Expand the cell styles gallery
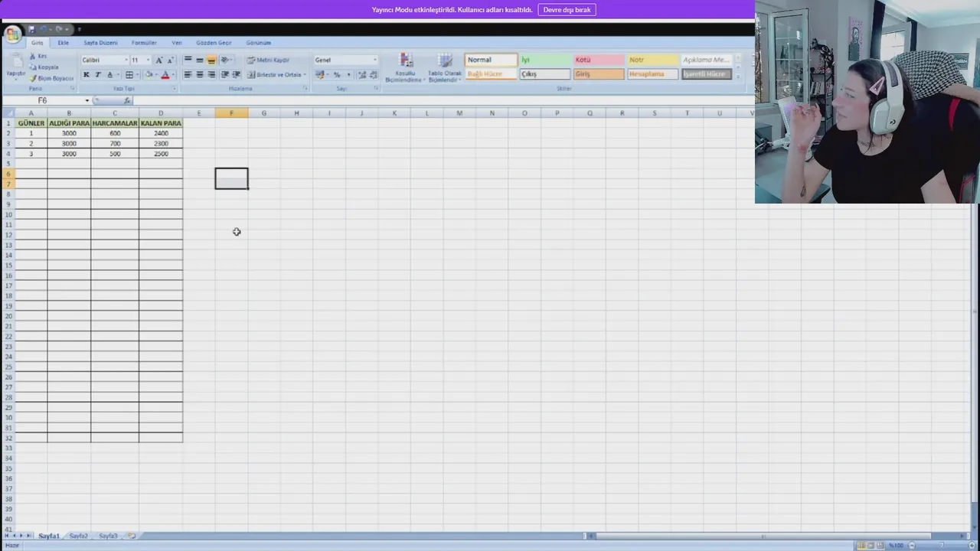Screen dimensions: 980x551 738,77
